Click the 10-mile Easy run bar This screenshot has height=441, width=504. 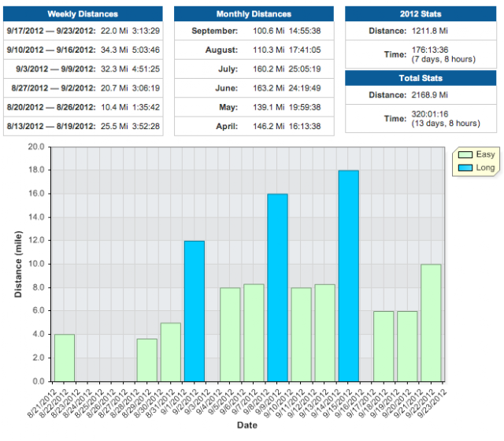click(431, 323)
